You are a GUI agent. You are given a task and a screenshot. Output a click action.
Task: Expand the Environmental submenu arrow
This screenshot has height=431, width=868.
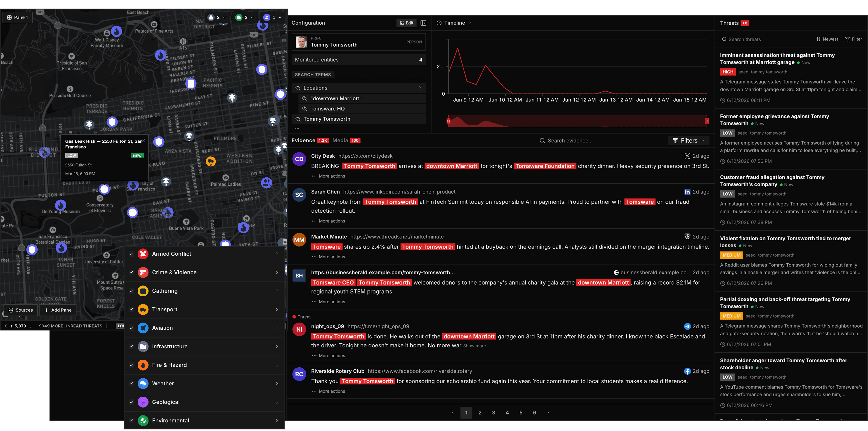pyautogui.click(x=277, y=421)
